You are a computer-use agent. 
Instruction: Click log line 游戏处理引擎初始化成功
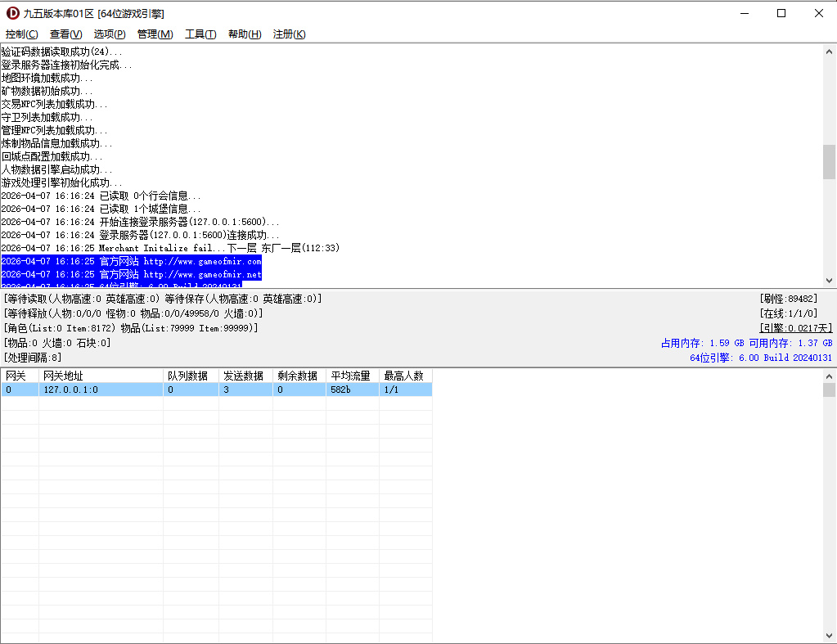(x=61, y=182)
